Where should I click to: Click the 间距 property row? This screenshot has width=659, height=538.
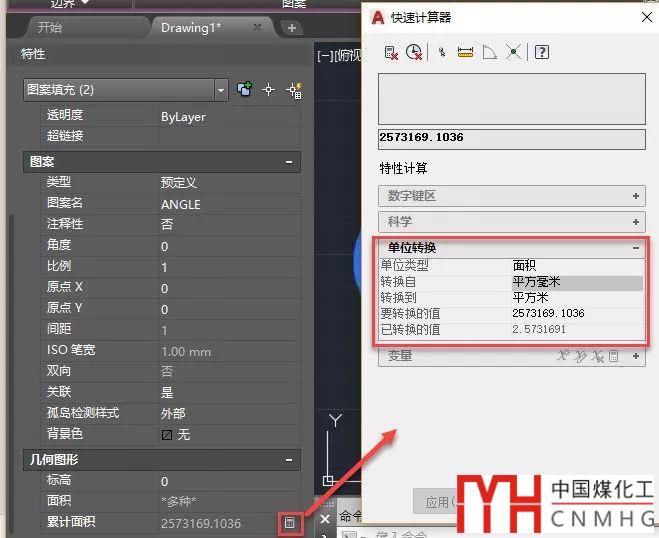click(x=171, y=330)
